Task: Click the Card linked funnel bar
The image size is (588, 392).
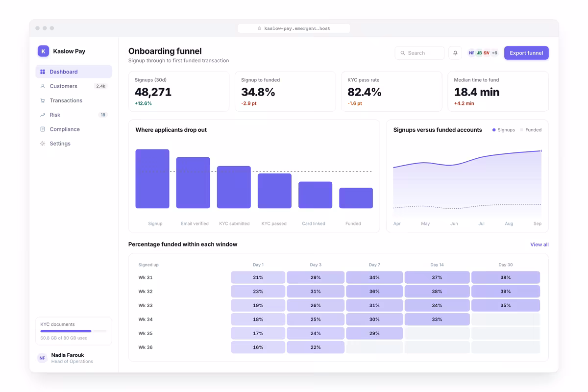Action: tap(315, 195)
